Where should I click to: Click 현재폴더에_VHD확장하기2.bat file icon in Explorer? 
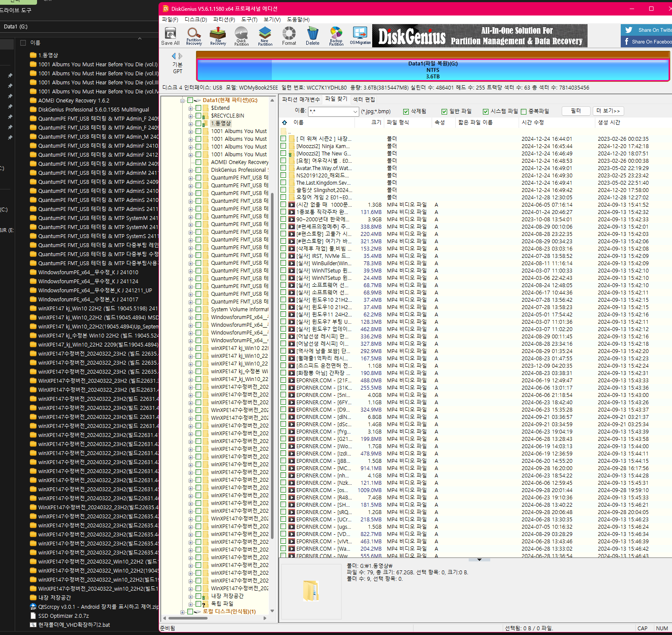click(33, 625)
